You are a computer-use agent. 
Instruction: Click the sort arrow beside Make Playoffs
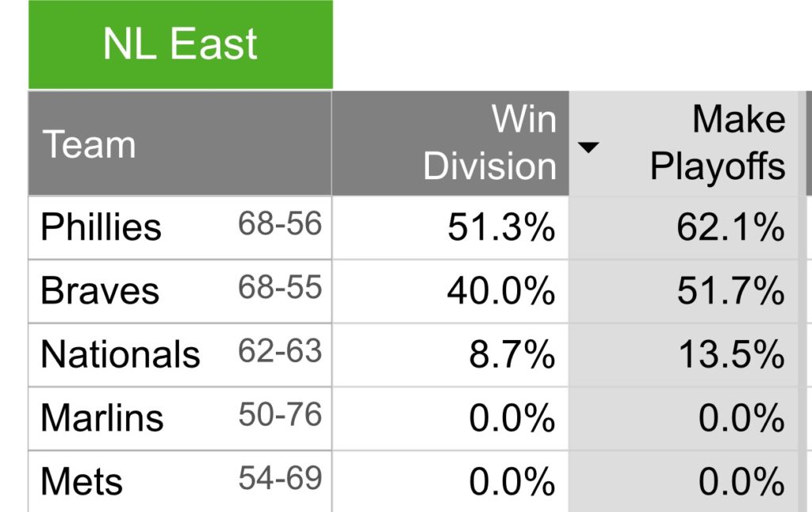(x=588, y=147)
